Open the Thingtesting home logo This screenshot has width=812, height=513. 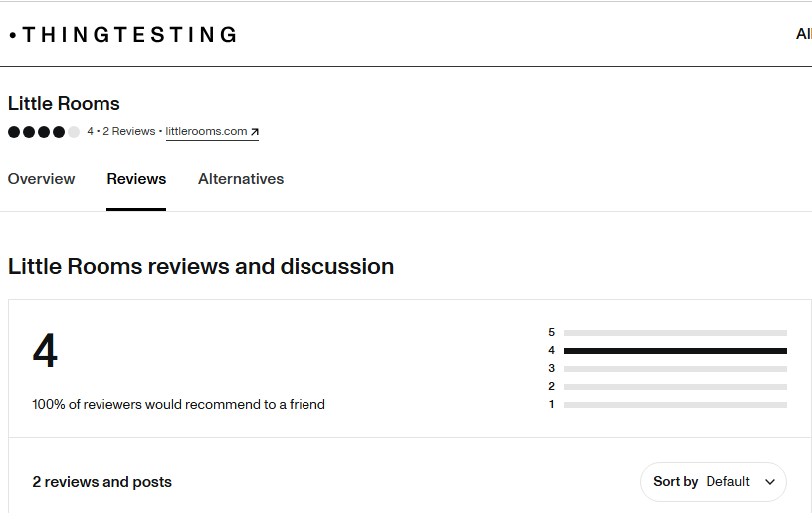tap(123, 35)
